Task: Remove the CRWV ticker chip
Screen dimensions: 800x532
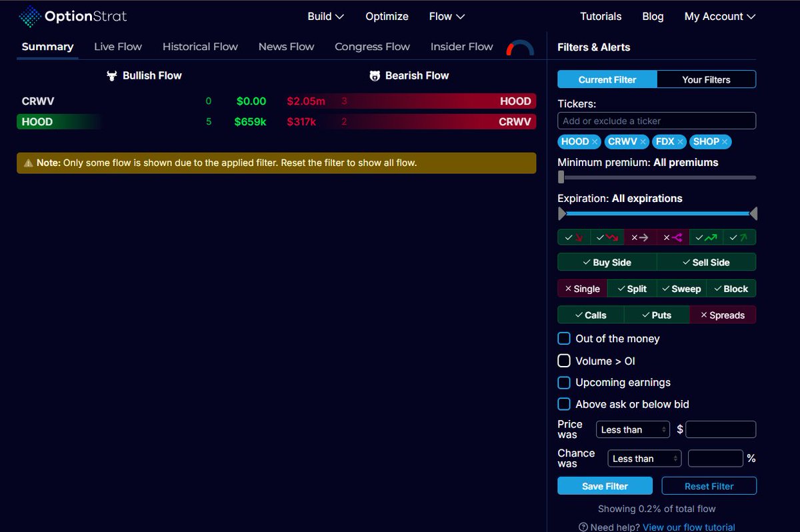Action: coord(643,142)
